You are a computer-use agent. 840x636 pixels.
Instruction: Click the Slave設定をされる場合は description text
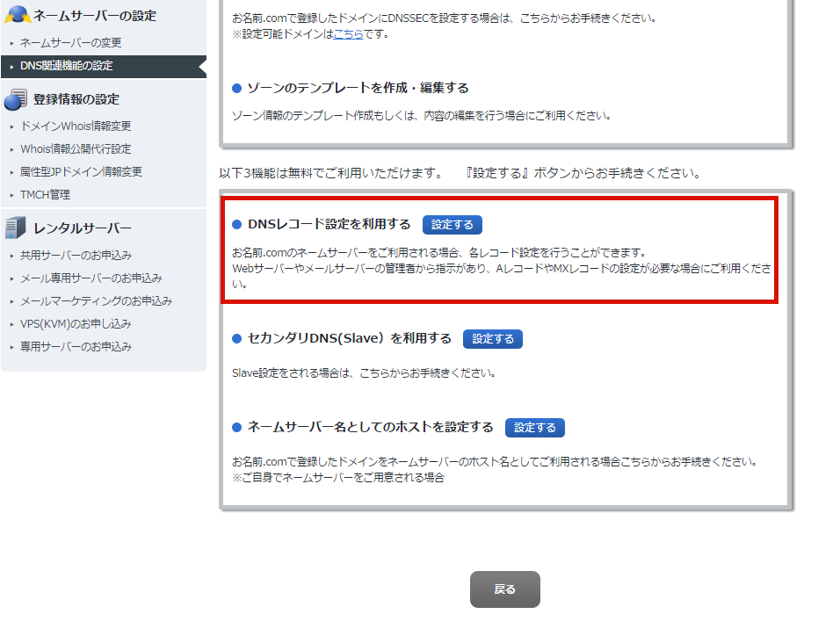(364, 373)
